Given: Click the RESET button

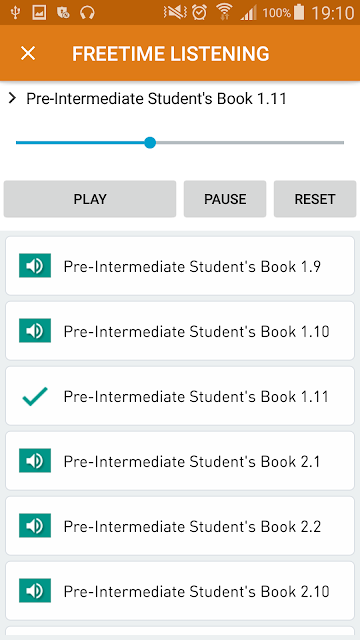Looking at the screenshot, I should [315, 199].
